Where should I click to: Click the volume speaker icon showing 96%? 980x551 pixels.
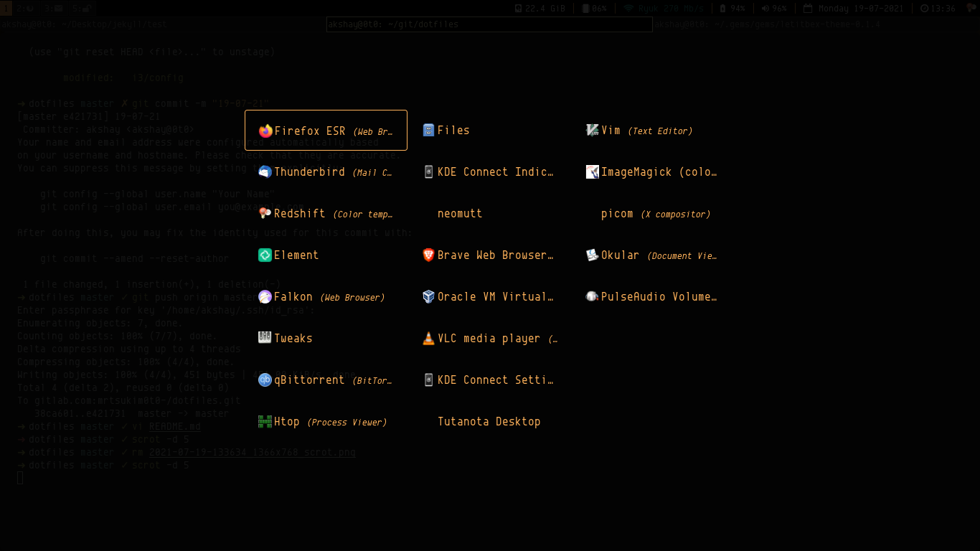[x=765, y=9]
